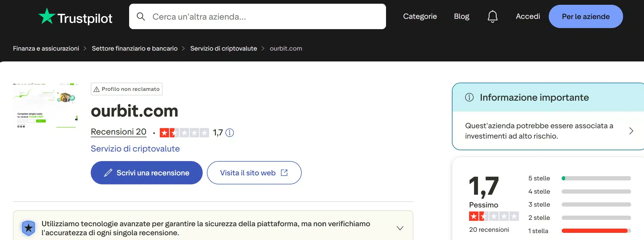This screenshot has height=240, width=644.
Task: Open the Categorie menu
Action: pyautogui.click(x=420, y=16)
